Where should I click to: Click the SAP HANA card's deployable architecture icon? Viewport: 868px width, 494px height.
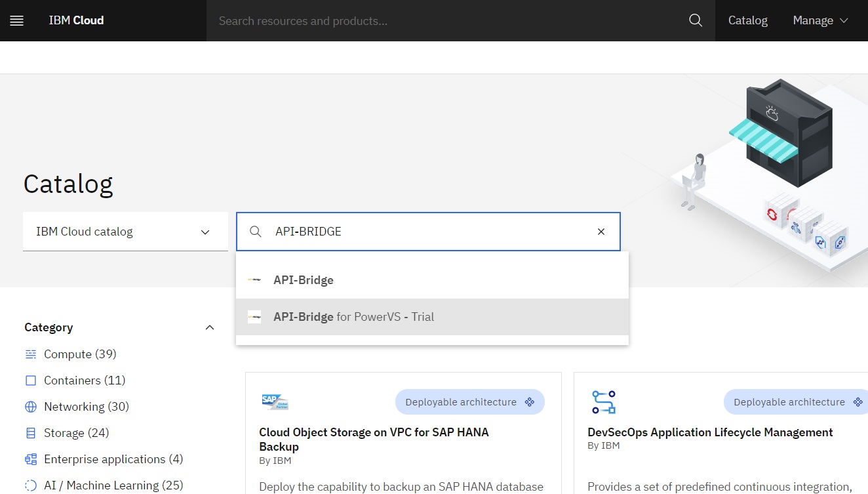point(530,402)
